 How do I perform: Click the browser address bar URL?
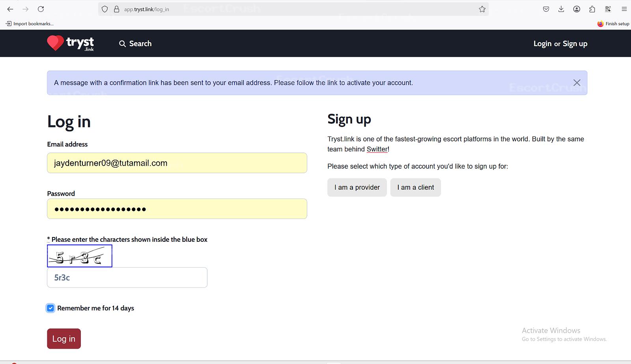(147, 9)
